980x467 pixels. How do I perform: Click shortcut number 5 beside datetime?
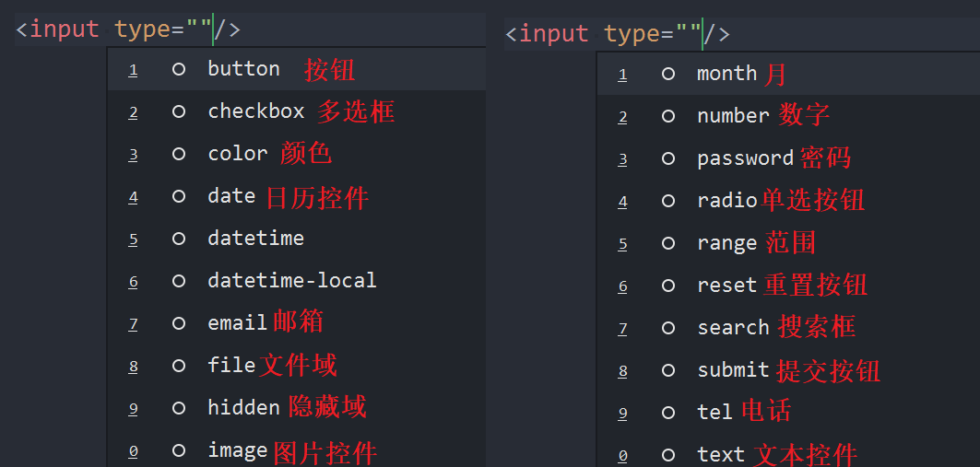[133, 239]
